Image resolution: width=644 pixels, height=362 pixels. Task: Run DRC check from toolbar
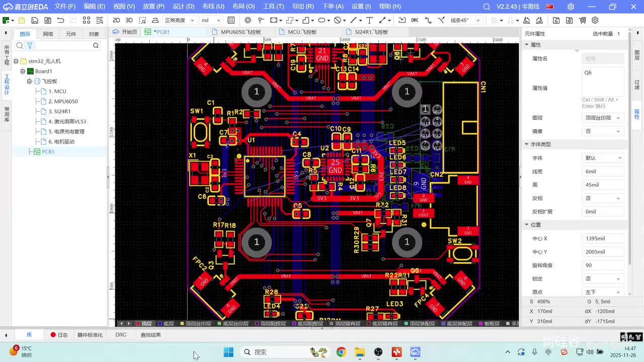click(x=415, y=20)
